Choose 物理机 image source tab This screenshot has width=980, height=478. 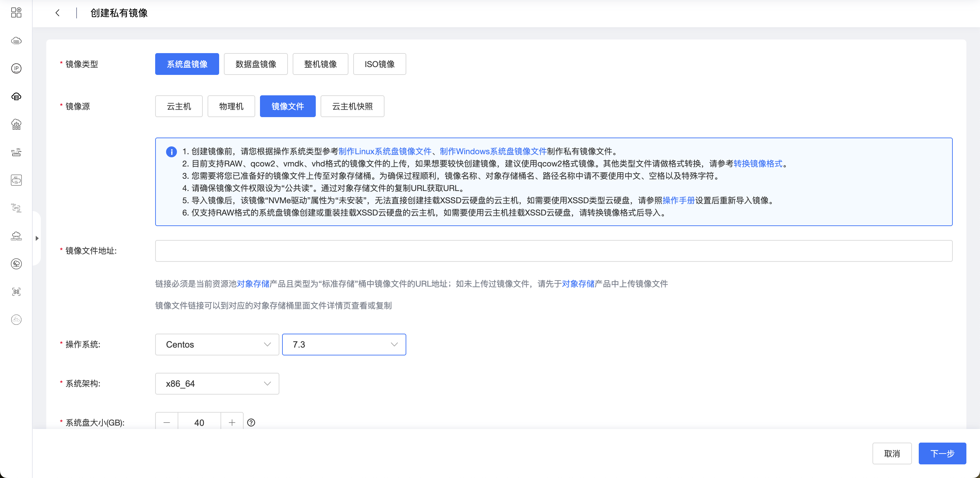coord(231,106)
